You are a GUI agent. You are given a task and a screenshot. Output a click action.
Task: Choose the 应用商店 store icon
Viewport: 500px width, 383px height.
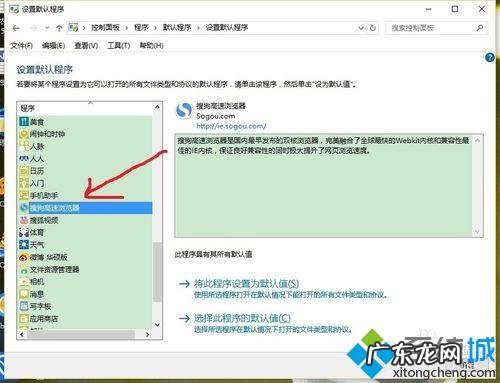[x=24, y=318]
